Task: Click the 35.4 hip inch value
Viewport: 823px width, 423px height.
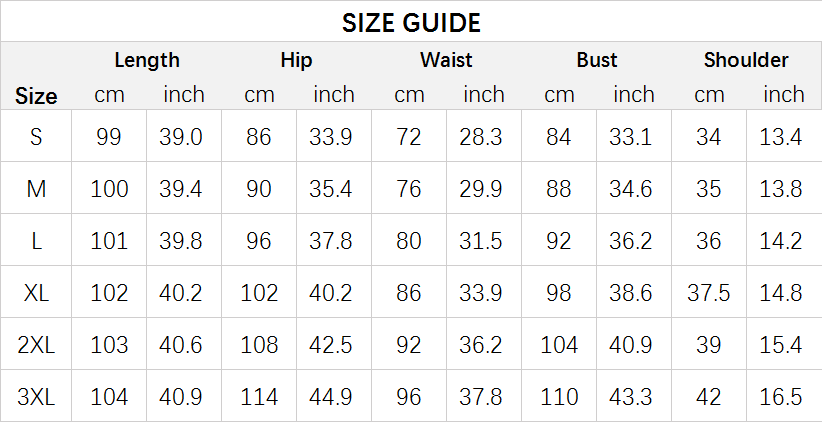Action: [x=333, y=188]
